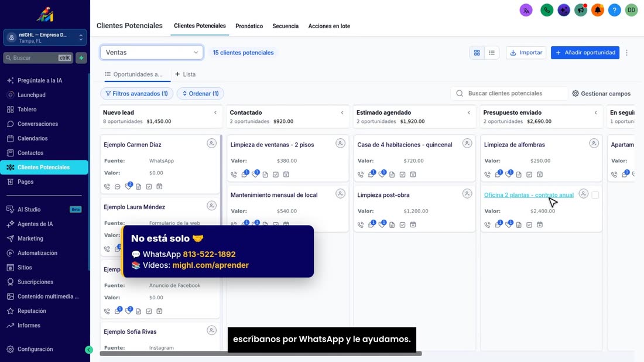Viewport: 644px width, 362px height.
Task: Assign owner on Ejemplo Sofía Rivas card
Action: (211, 330)
